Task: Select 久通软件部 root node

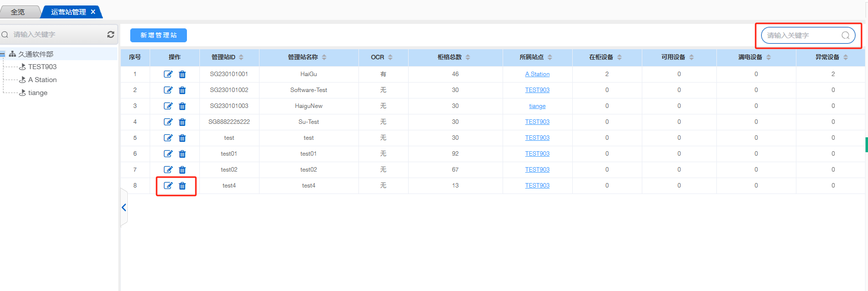Action: pyautogui.click(x=36, y=54)
